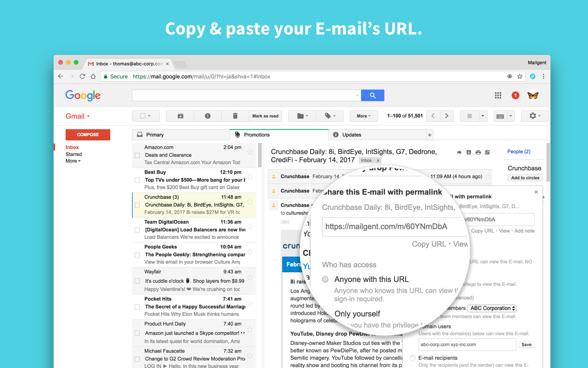Tick the People Geeks email checkbox
Viewport: 588px width, 368px height.
click(137, 255)
